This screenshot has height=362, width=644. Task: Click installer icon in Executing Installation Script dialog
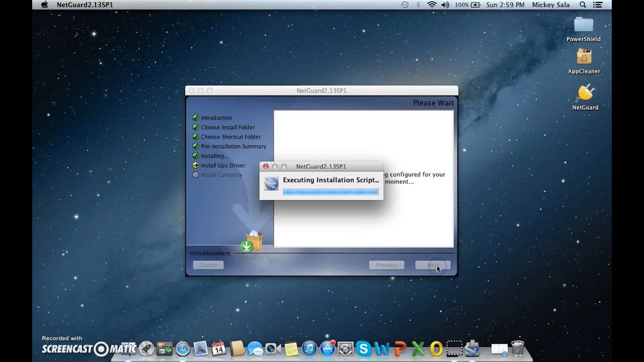(271, 184)
